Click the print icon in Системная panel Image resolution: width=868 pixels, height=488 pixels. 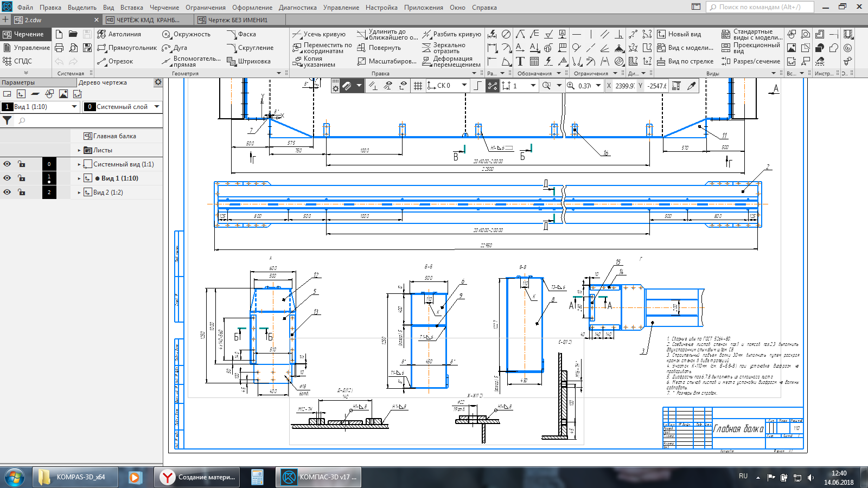[59, 48]
